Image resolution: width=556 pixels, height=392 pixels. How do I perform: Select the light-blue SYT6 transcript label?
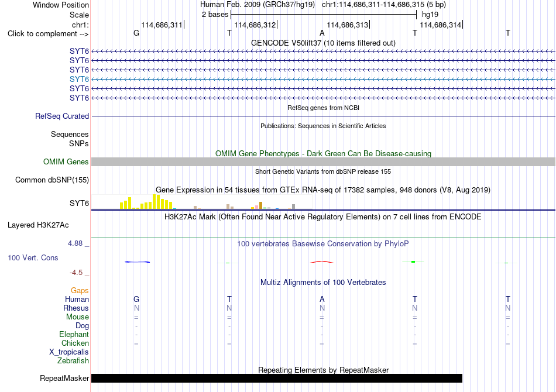pos(79,79)
